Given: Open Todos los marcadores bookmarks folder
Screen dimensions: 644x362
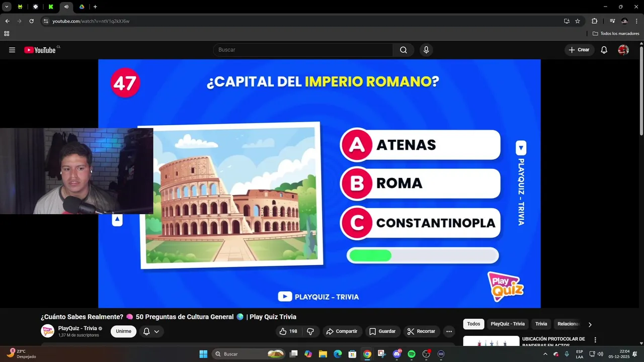Looking at the screenshot, I should (x=616, y=34).
